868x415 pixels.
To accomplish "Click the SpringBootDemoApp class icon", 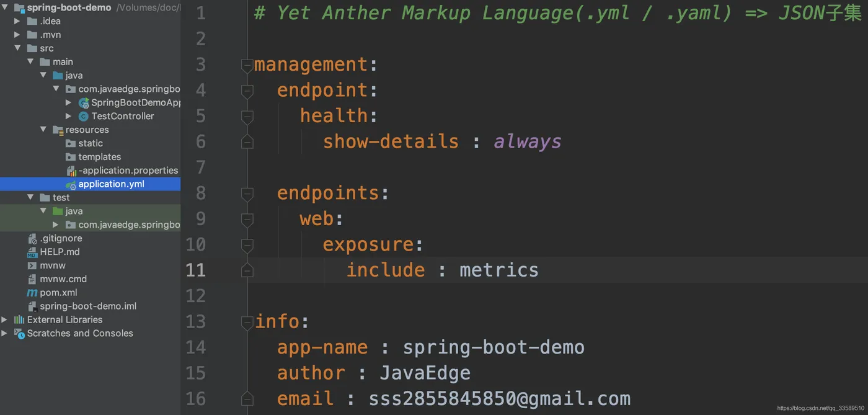I will pos(84,103).
